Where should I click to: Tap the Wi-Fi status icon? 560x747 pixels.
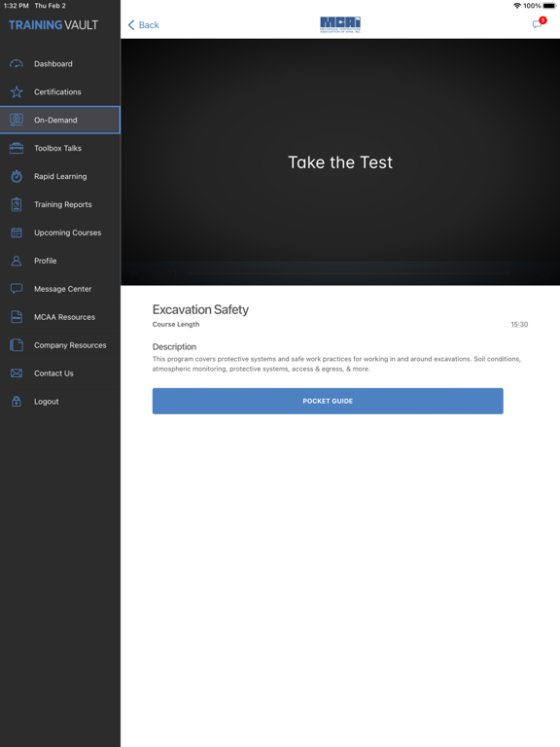(516, 6)
